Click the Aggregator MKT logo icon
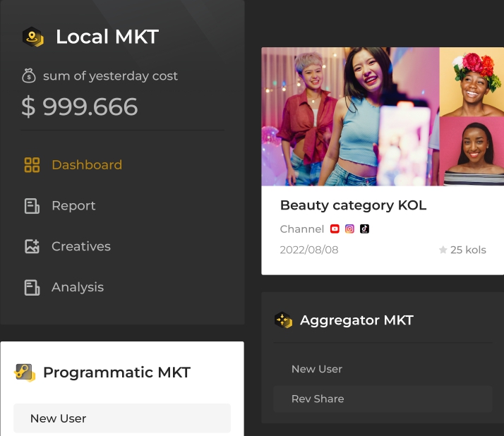 (283, 320)
